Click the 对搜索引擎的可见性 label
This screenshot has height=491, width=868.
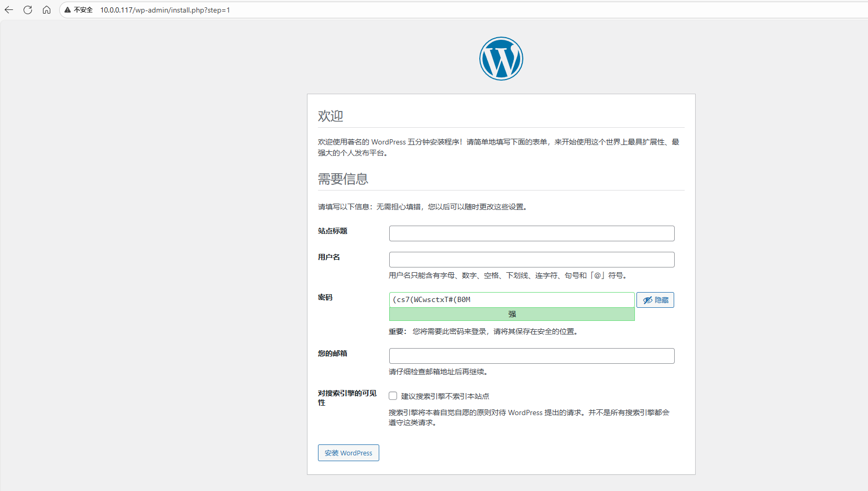tap(347, 398)
